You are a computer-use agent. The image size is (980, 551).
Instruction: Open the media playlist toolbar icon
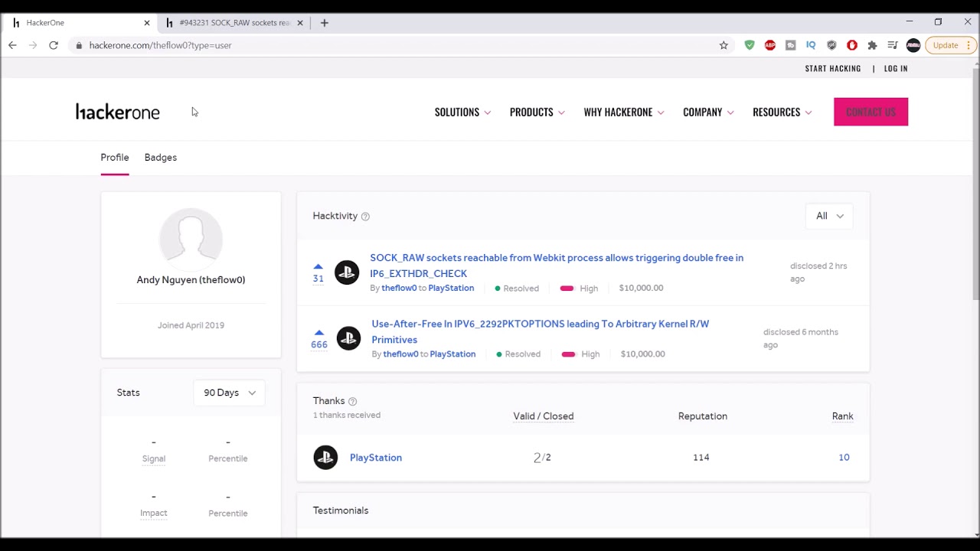click(892, 45)
